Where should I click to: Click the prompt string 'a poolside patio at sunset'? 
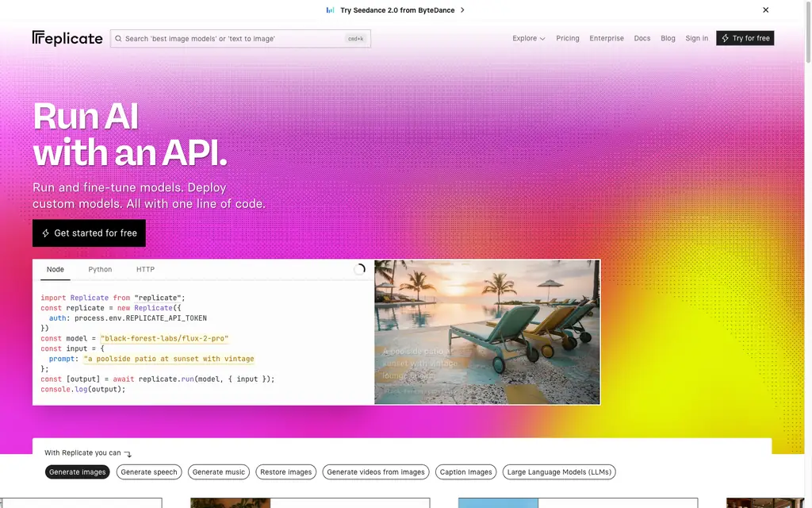169,359
